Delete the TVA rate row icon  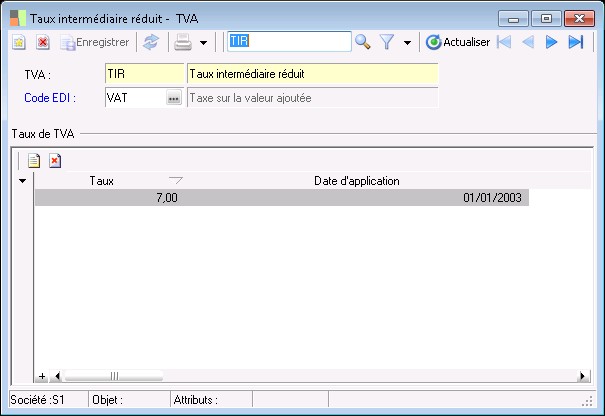point(55,161)
